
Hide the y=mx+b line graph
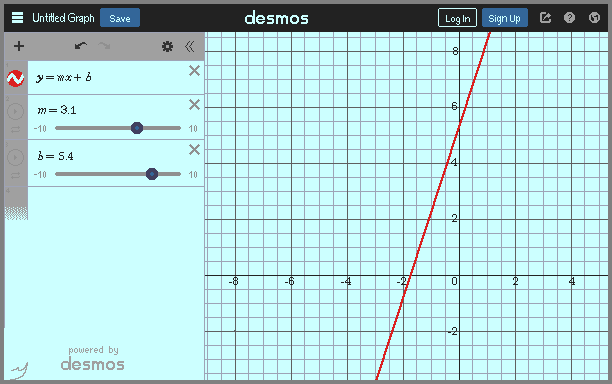(16, 78)
